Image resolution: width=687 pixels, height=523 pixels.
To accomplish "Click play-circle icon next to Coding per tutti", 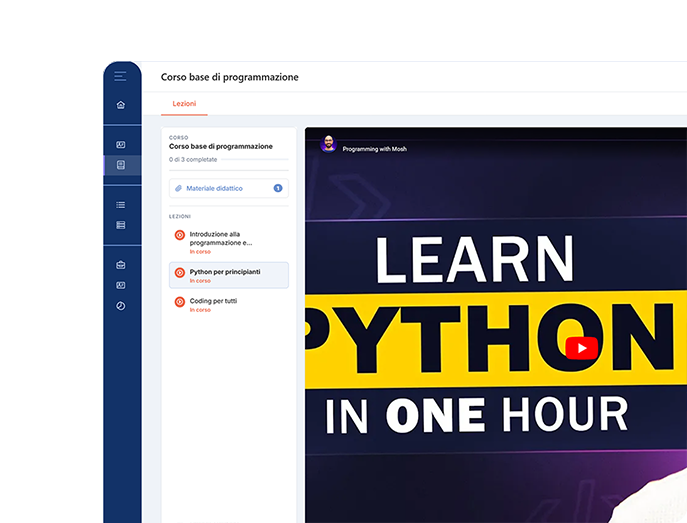I will pyautogui.click(x=180, y=302).
